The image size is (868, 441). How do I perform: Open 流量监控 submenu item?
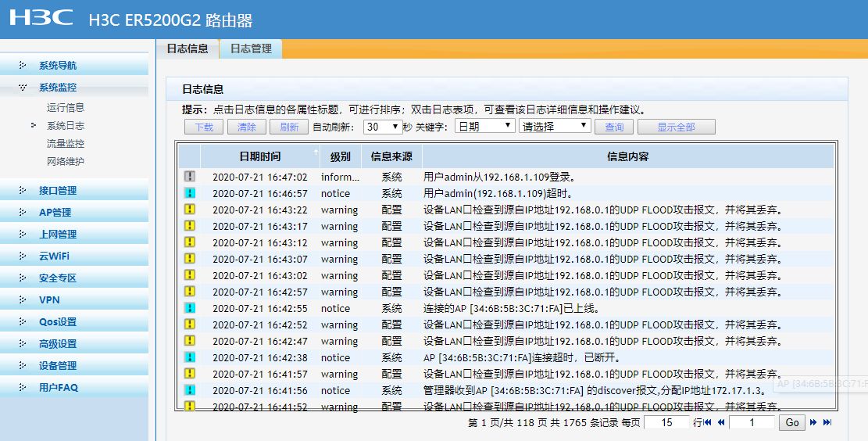[x=66, y=144]
